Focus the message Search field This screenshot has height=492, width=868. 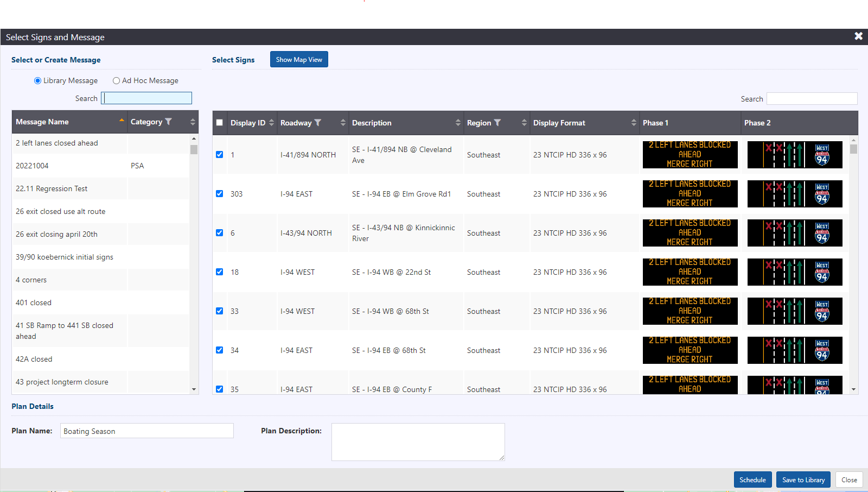146,98
